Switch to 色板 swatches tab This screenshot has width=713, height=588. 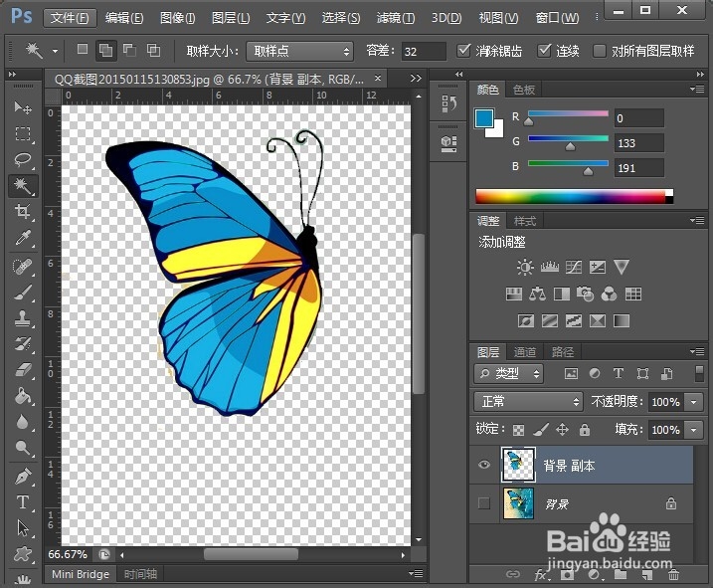point(524,90)
